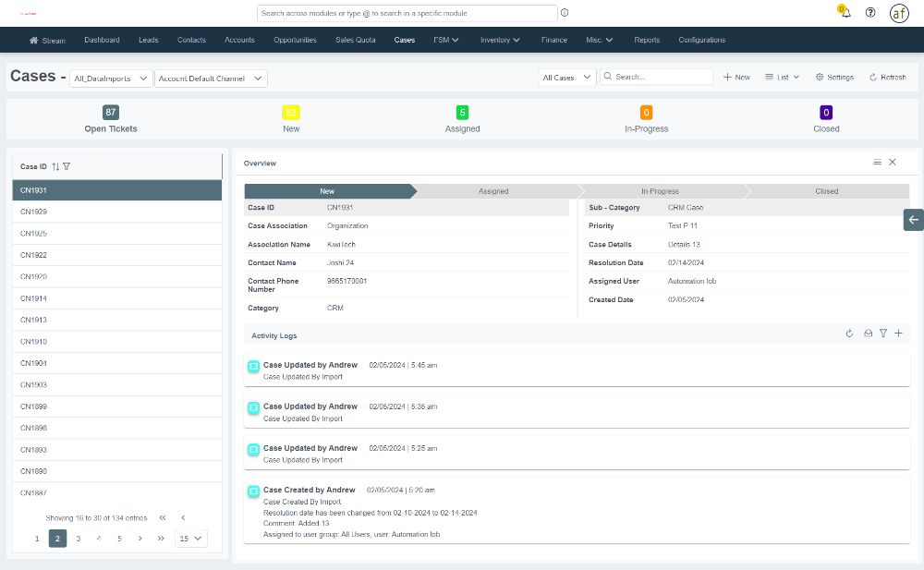Filter the Case ID column
The width and height of the screenshot is (924, 570).
tap(67, 167)
